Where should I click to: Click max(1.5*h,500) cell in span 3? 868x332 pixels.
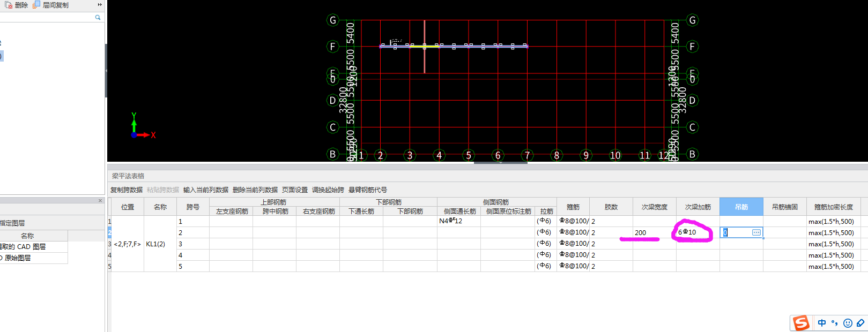coord(834,244)
